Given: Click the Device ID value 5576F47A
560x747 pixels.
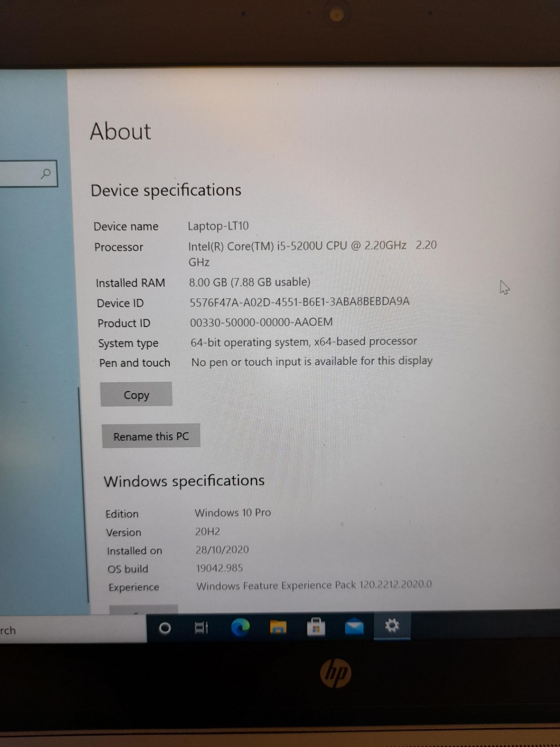Looking at the screenshot, I should (299, 302).
